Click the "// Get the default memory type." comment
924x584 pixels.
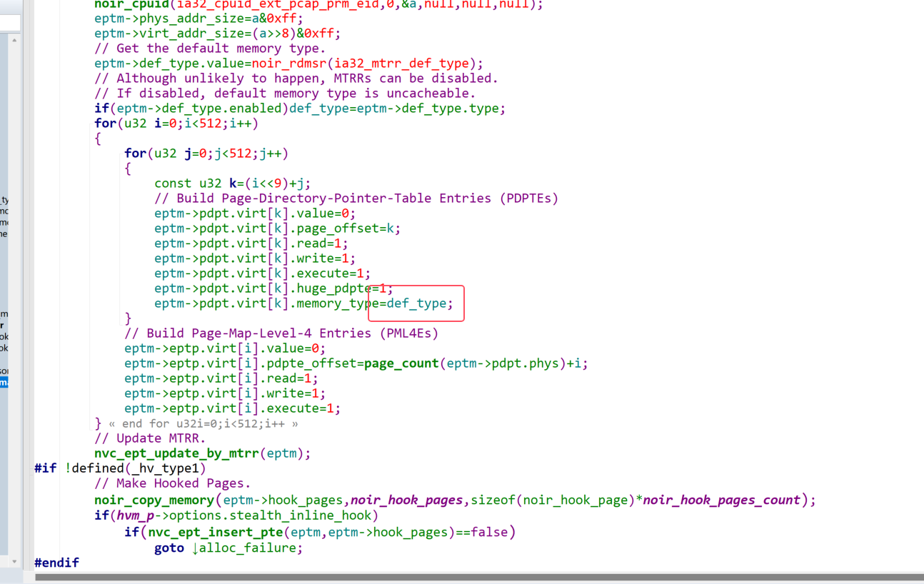click(x=210, y=49)
